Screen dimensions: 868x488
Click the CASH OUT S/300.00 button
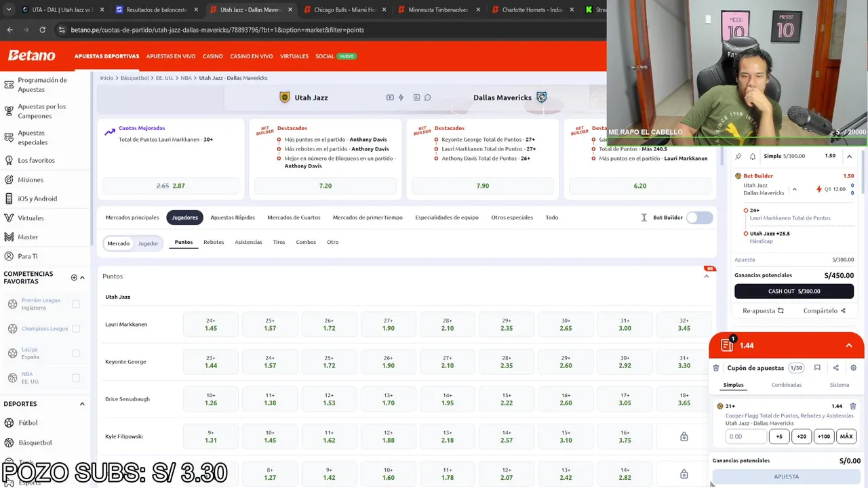[794, 291]
